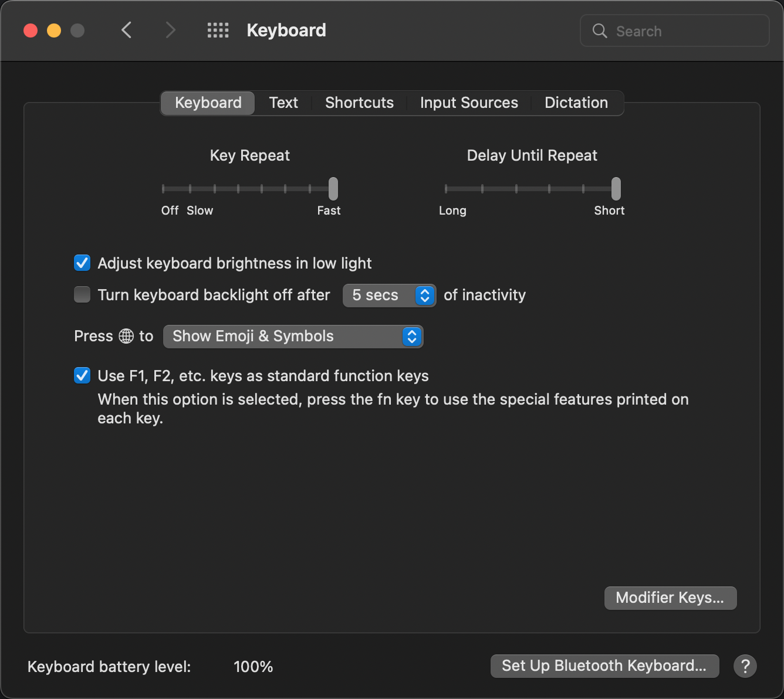Expand the Show Emoji & Symbols dropdown
Viewport: 784px width, 699px height.
click(x=293, y=336)
